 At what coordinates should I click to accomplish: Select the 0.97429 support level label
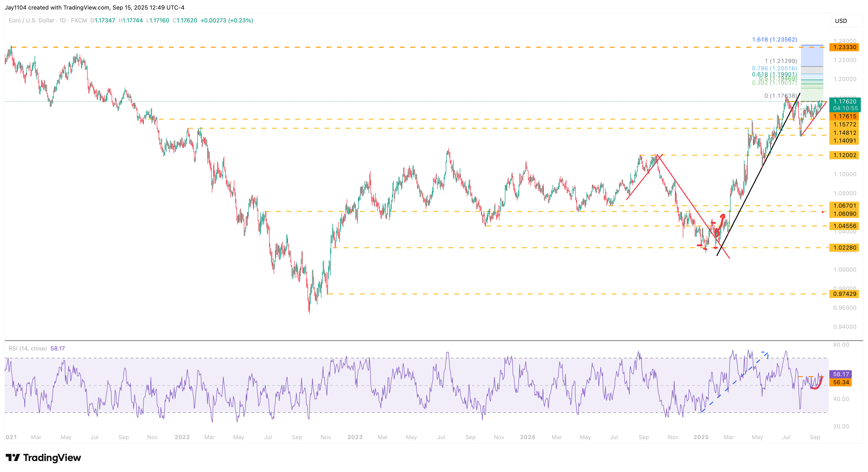tap(844, 294)
